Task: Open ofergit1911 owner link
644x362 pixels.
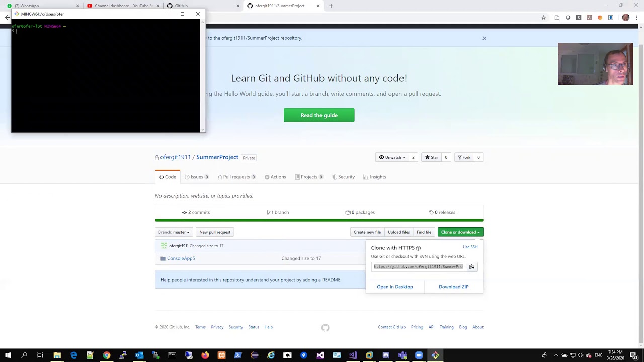Action: 176,157
